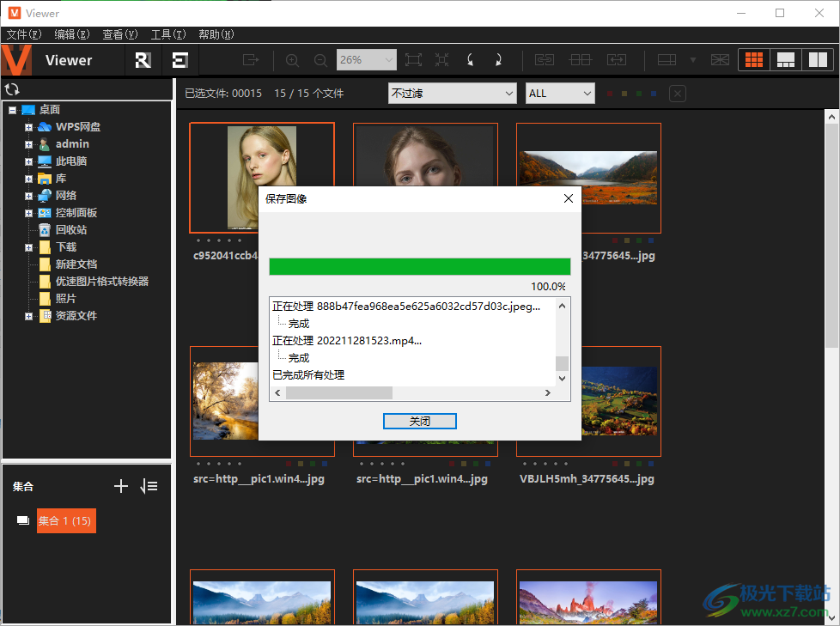Viewport: 840px width, 626px height.
Task: Collapse the 桌面 tree node
Action: [12, 110]
